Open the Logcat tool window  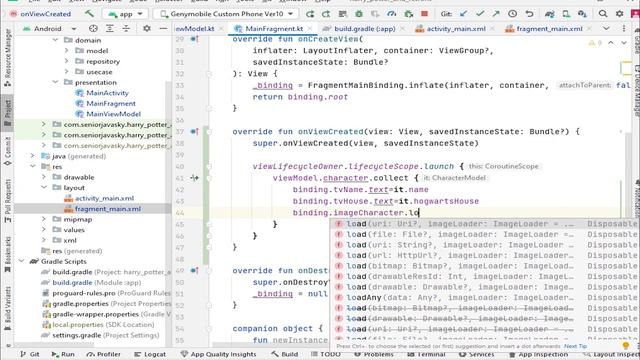coord(150,354)
